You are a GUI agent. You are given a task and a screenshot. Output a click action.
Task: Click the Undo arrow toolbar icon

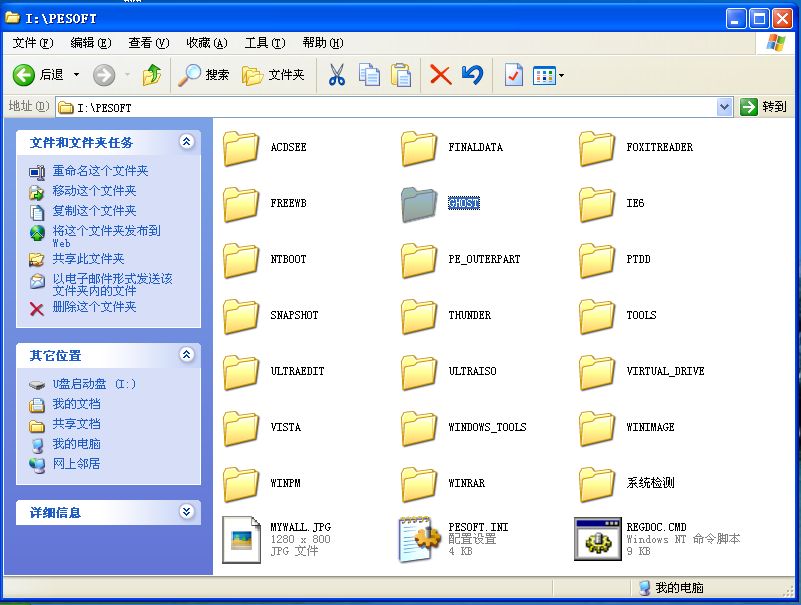point(472,75)
